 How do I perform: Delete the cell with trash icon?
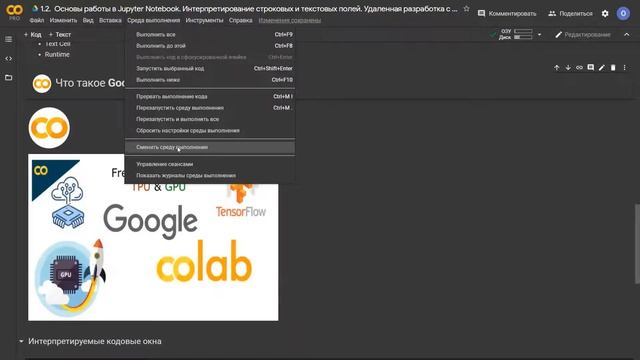[x=613, y=68]
